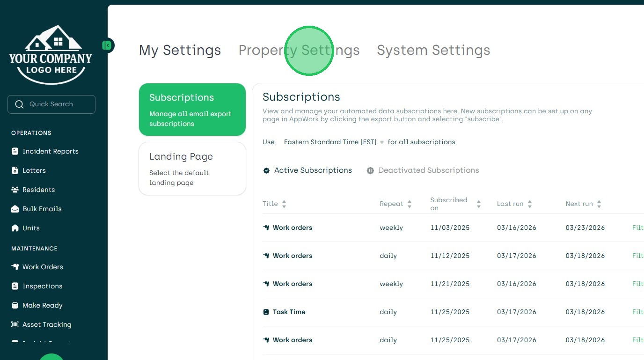Image resolution: width=644 pixels, height=360 pixels.
Task: Switch to System Settings tab
Action: [x=433, y=50]
